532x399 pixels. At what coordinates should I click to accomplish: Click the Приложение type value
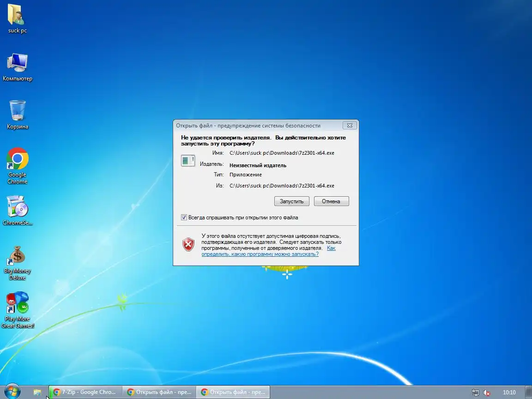click(x=246, y=175)
